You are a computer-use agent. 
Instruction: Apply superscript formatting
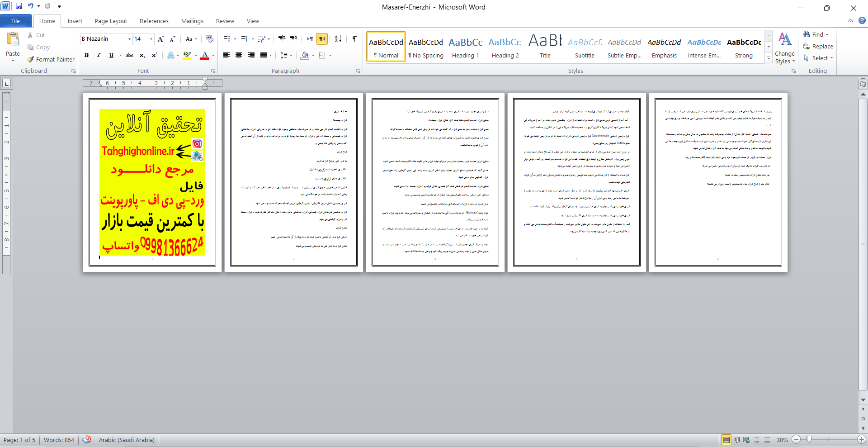[x=154, y=55]
